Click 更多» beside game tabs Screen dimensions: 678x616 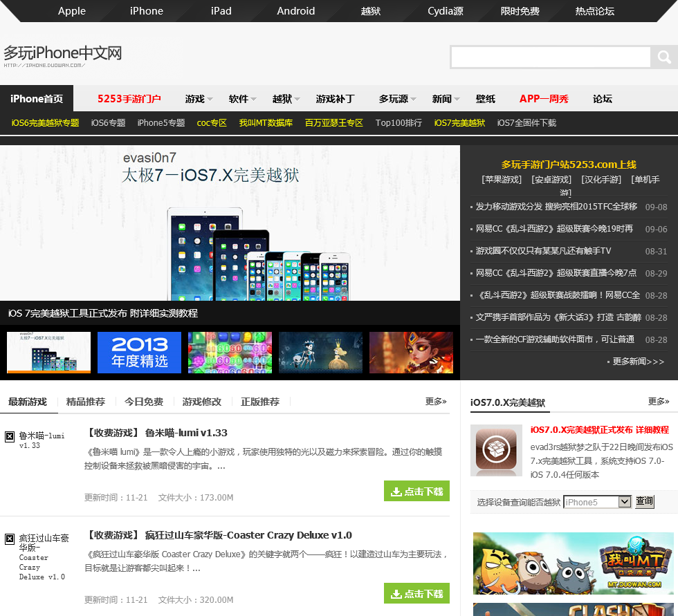[435, 402]
